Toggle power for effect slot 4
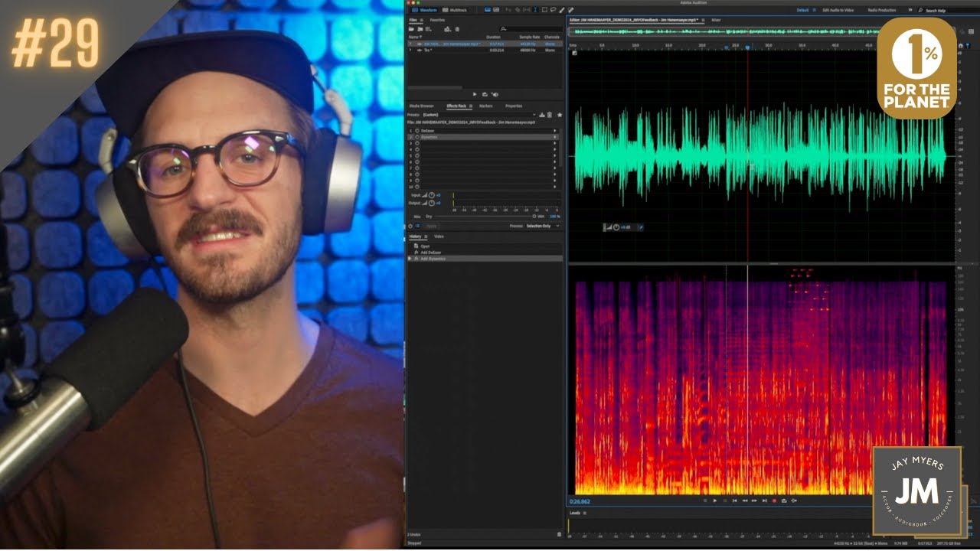The width and height of the screenshot is (980, 551). [417, 149]
